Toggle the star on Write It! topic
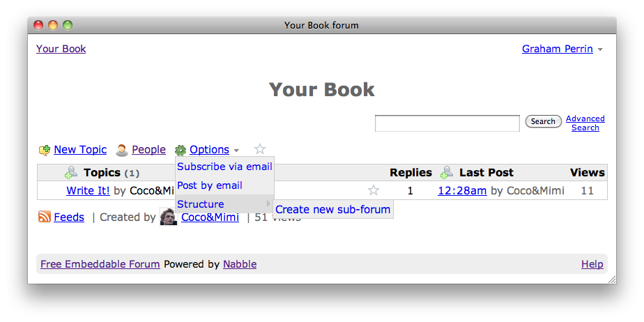The width and height of the screenshot is (644, 322). click(374, 190)
